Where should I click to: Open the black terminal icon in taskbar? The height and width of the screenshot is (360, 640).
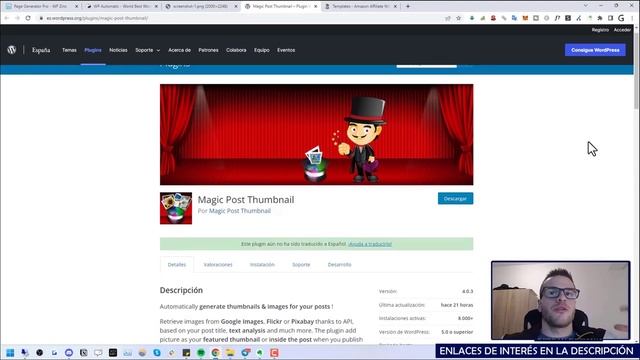pos(113,353)
